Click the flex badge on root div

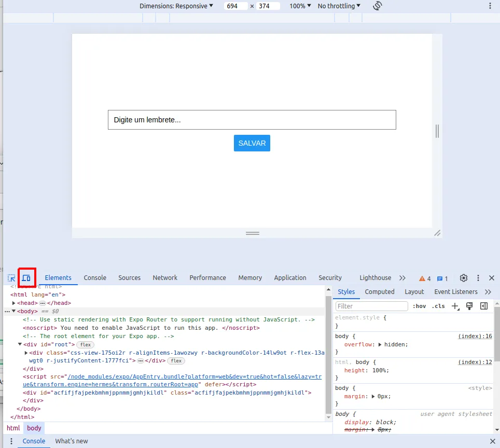[x=86, y=345]
